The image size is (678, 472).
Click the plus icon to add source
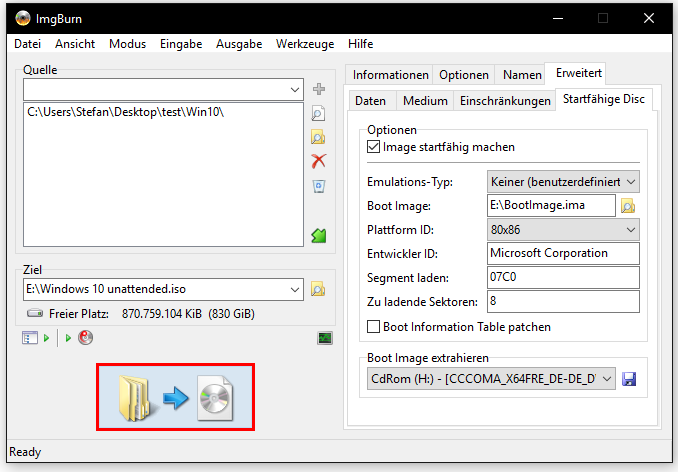(x=319, y=89)
